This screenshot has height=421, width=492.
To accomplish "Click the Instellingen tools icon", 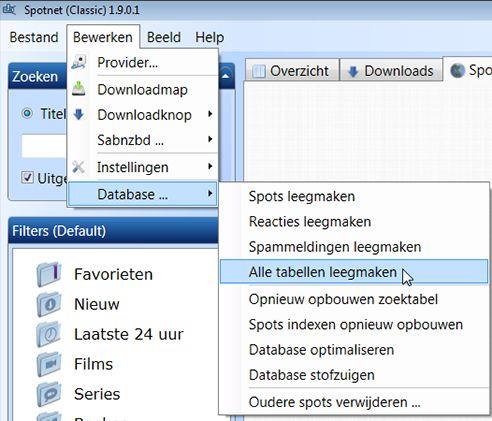I will point(78,167).
